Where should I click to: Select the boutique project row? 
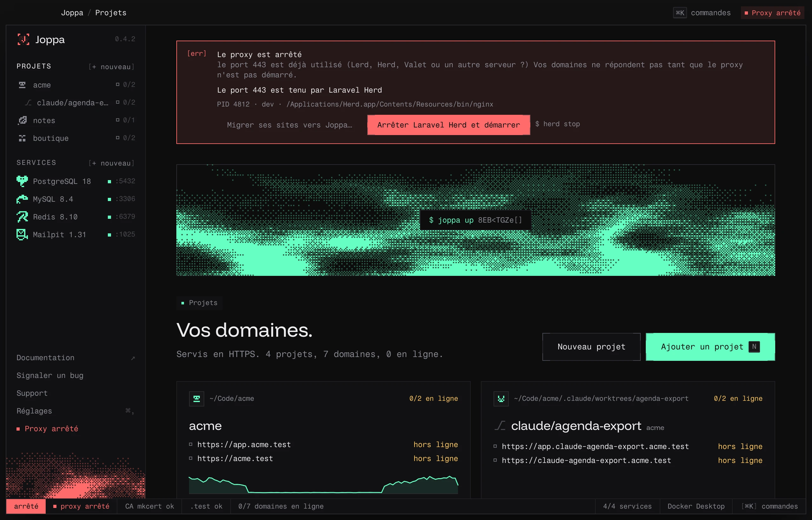point(76,138)
